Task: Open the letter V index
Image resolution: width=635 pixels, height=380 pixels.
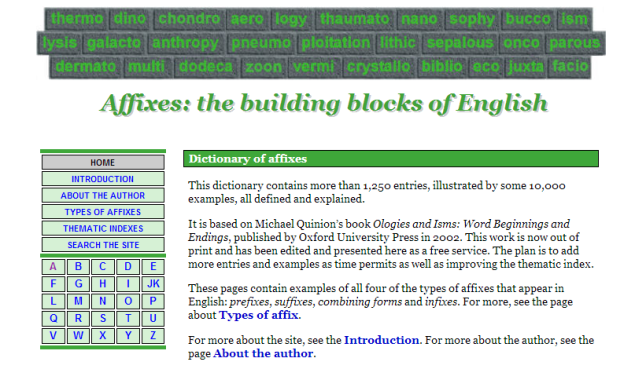Action: (x=53, y=335)
